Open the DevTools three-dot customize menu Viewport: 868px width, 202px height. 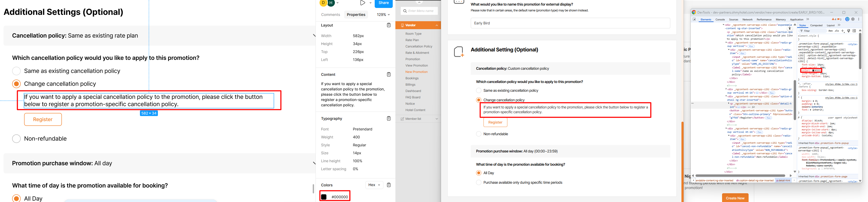[859, 20]
